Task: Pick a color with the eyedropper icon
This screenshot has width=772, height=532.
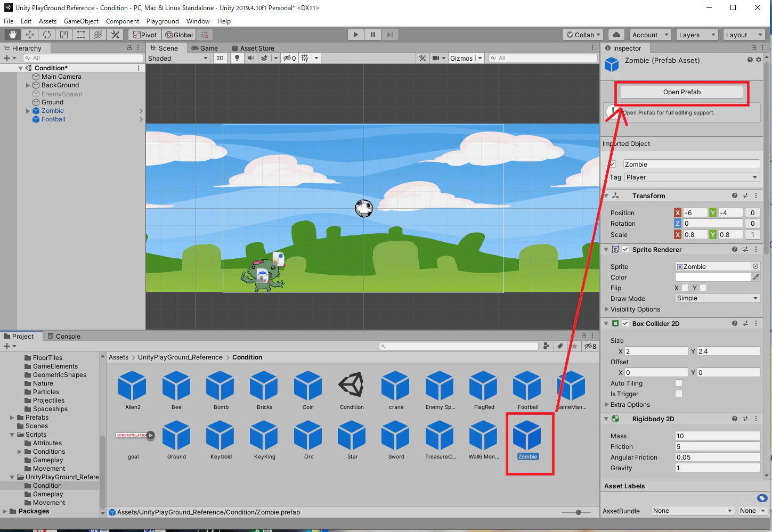Action: 756,277
